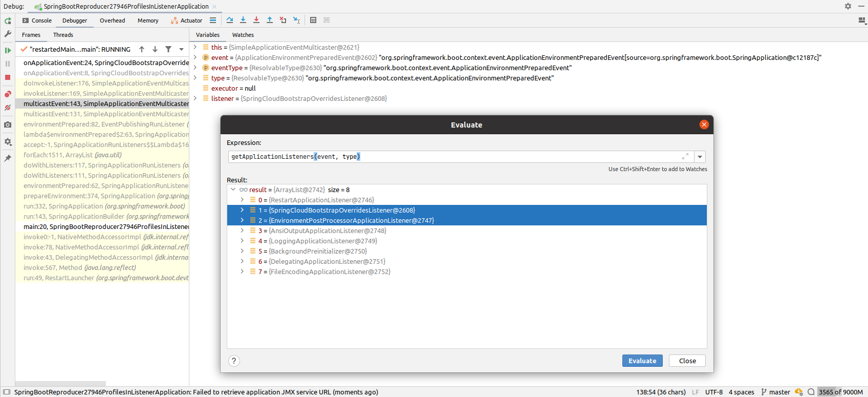This screenshot has height=397, width=868.
Task: Open help with the question mark button
Action: pos(234,361)
